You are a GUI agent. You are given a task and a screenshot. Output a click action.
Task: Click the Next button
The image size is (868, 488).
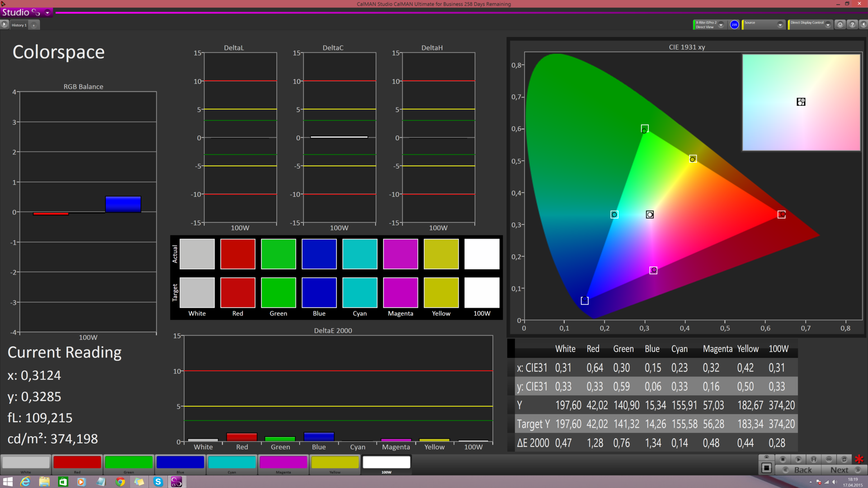click(840, 470)
